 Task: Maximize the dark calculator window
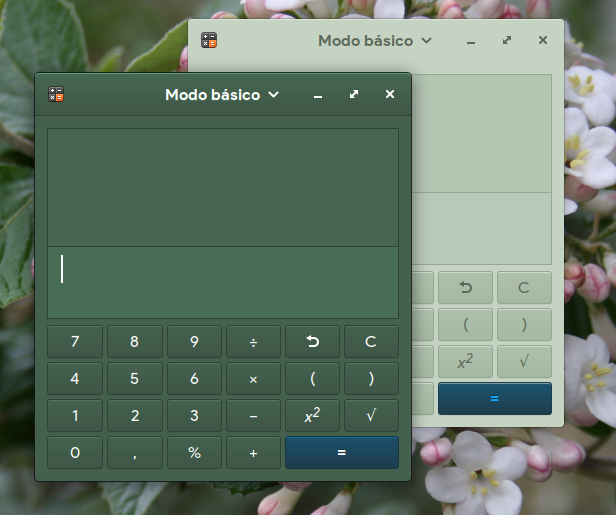[354, 94]
